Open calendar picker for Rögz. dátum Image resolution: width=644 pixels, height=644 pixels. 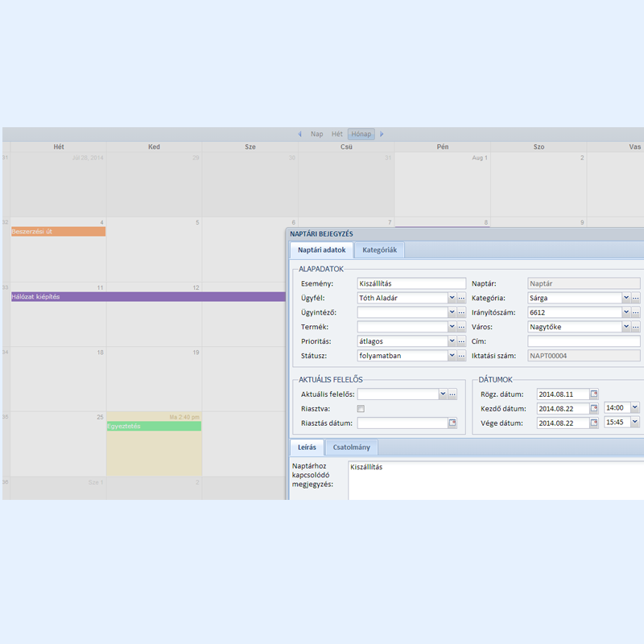pyautogui.click(x=594, y=394)
